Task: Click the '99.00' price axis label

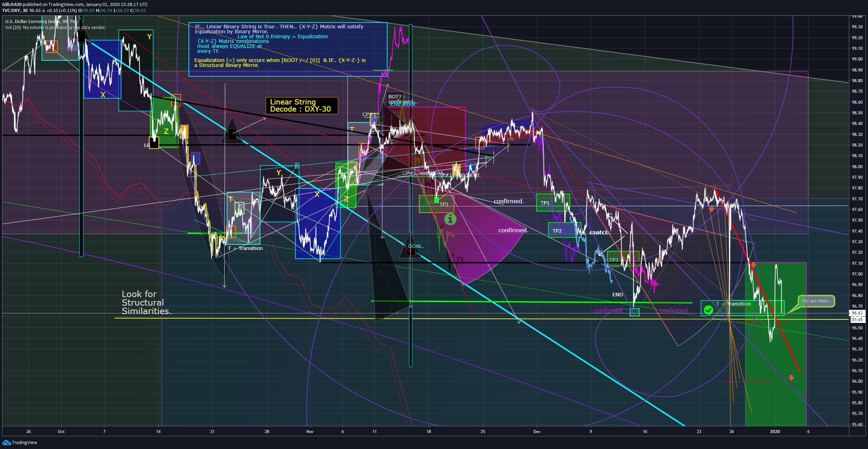Action: (857, 59)
